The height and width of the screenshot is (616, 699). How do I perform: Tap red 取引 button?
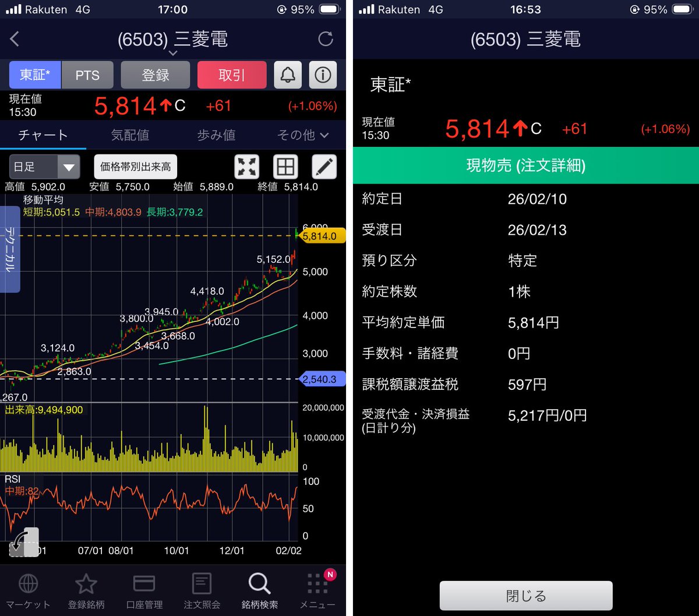coord(232,75)
